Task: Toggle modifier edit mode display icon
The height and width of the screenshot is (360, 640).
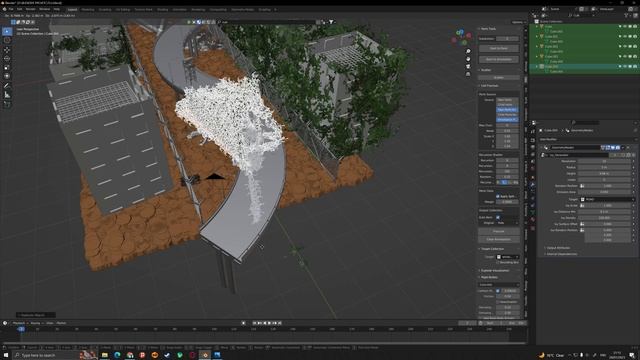Action: (x=608, y=147)
